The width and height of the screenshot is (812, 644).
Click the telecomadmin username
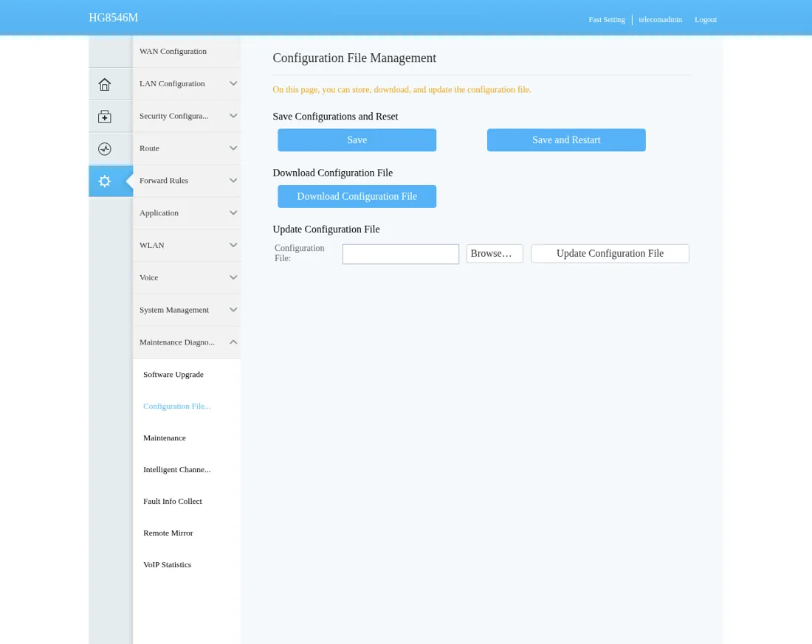coord(660,20)
